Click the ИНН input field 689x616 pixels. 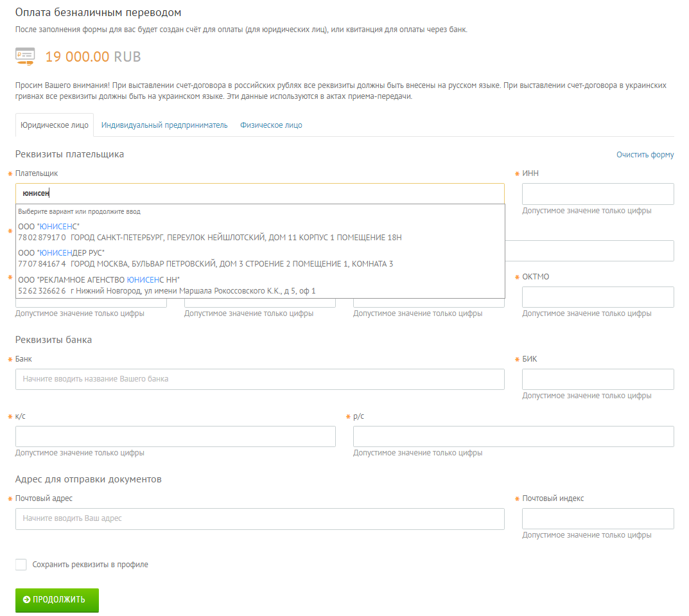pyautogui.click(x=598, y=194)
